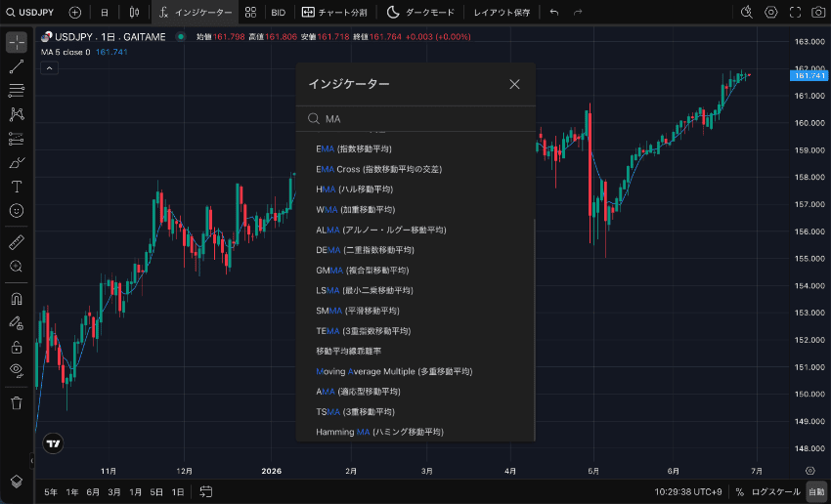Select the ruler measure tool
Image resolution: width=831 pixels, height=504 pixels.
point(17,242)
